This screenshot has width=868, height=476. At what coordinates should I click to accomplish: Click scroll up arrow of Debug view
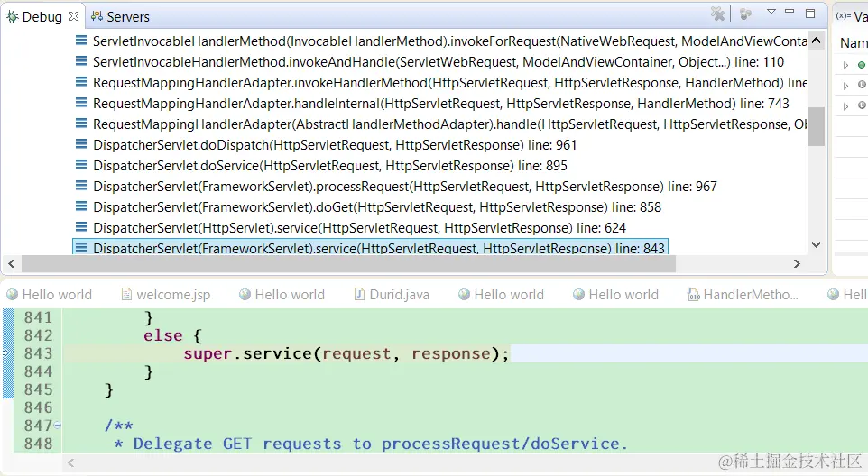[x=816, y=41]
